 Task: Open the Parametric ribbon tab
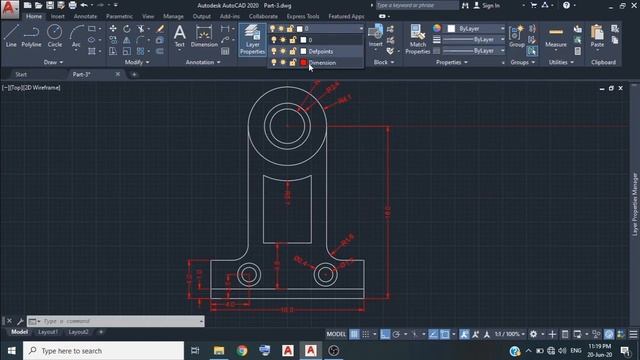click(119, 16)
